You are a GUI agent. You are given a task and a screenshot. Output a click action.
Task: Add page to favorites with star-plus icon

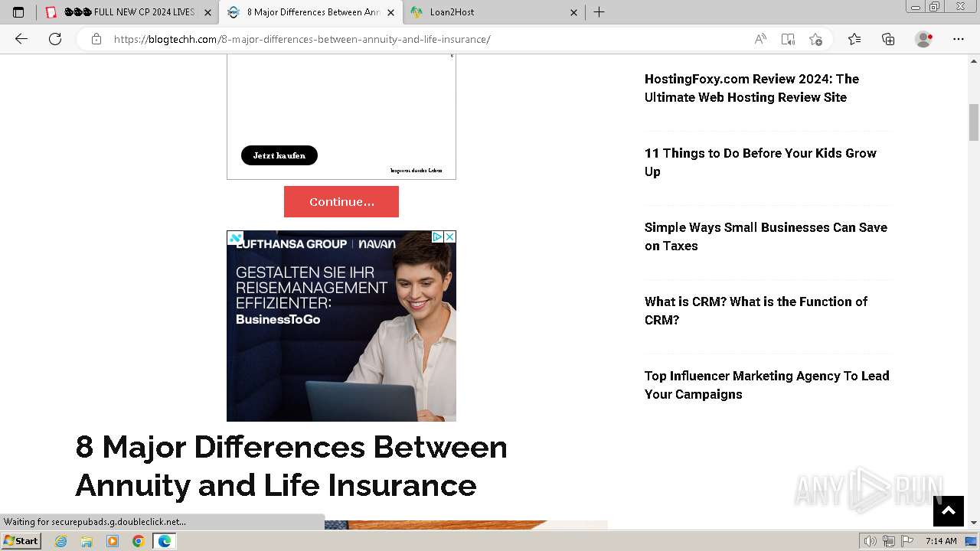coord(815,39)
